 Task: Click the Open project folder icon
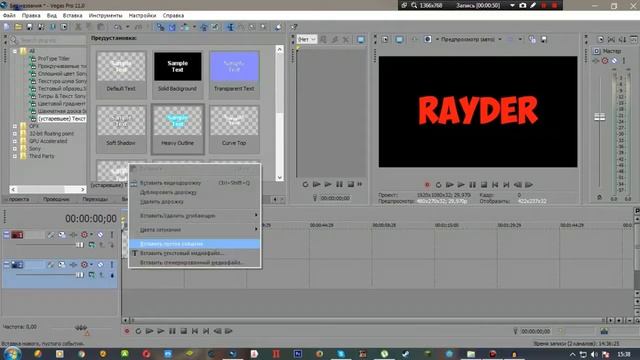pos(18,27)
